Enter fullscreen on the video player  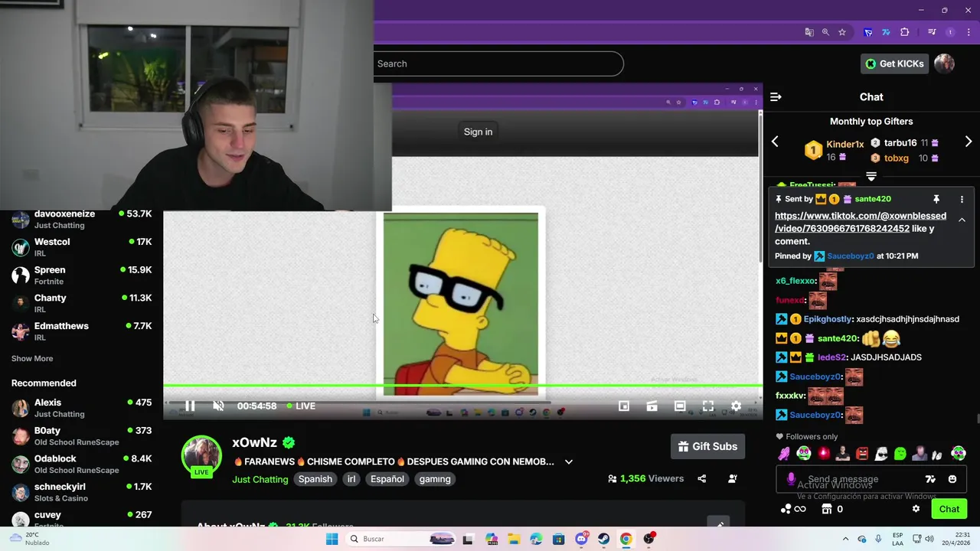pyautogui.click(x=708, y=406)
